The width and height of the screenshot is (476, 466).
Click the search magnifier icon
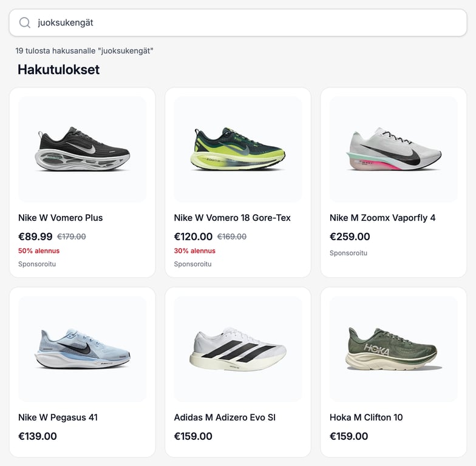(25, 23)
